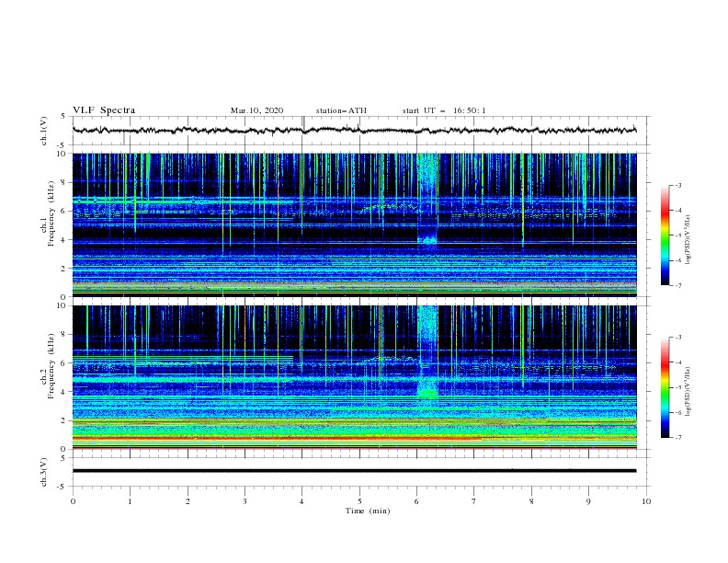
Task: Click time axis tick label "4"
Action: point(301,501)
